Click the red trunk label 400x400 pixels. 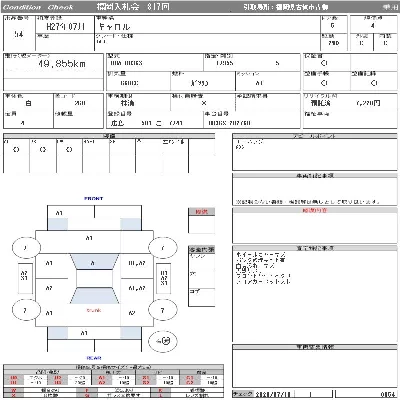tap(94, 310)
